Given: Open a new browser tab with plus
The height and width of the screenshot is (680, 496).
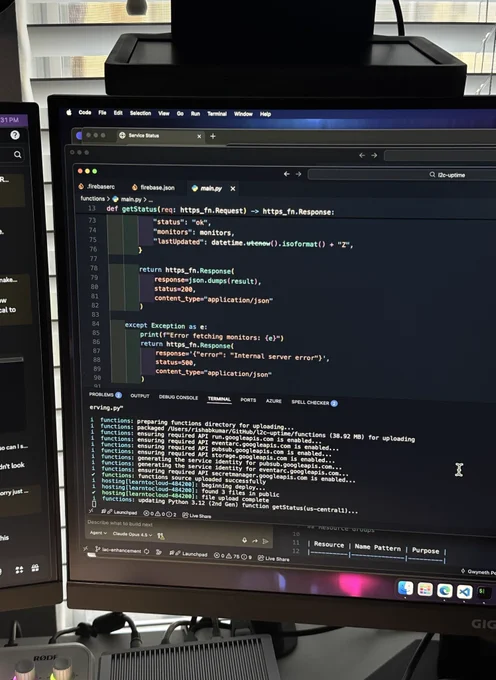Looking at the screenshot, I should click(212, 136).
